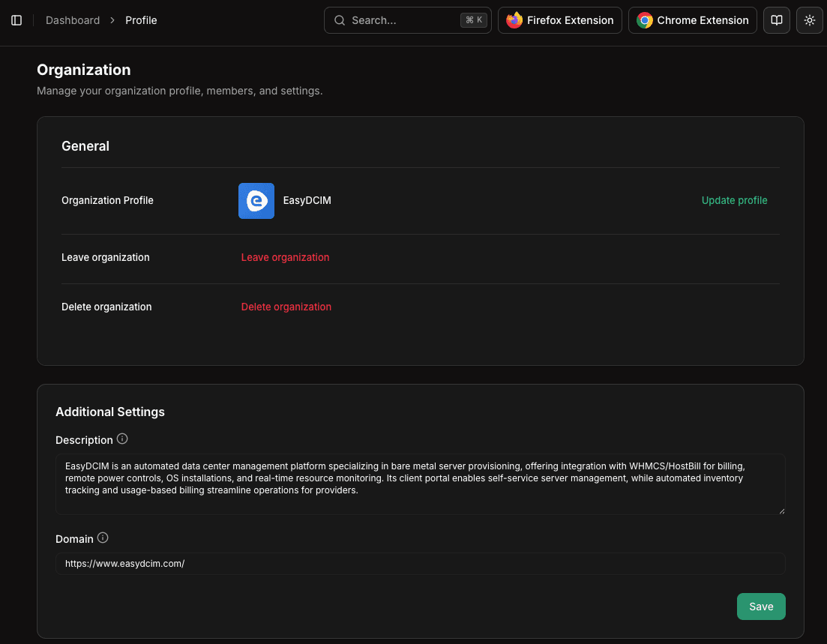Toggle the sidebar panel icon
Screen dimensions: 827x644
16,20
